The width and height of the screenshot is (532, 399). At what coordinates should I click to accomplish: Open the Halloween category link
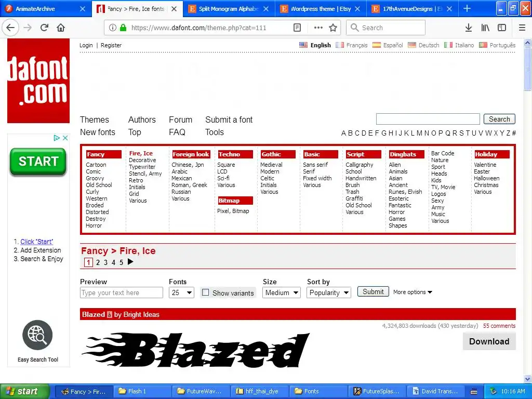point(486,178)
